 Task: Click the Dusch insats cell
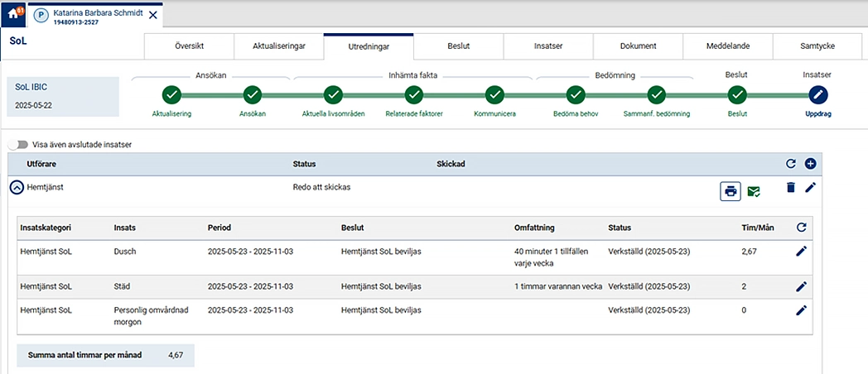tap(125, 252)
